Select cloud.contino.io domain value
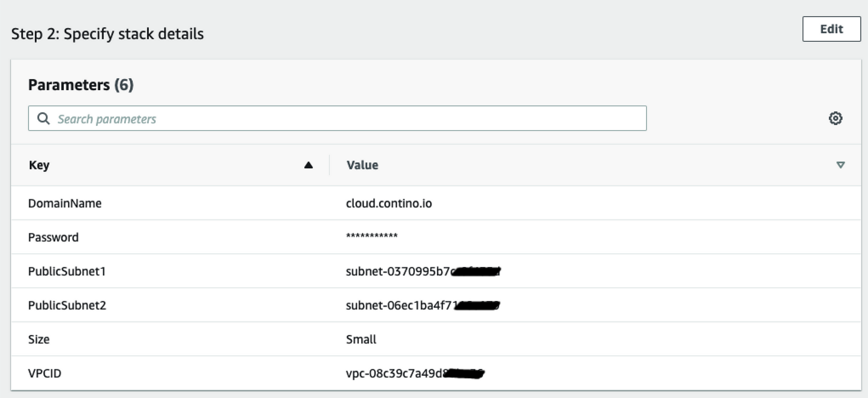 coord(389,203)
